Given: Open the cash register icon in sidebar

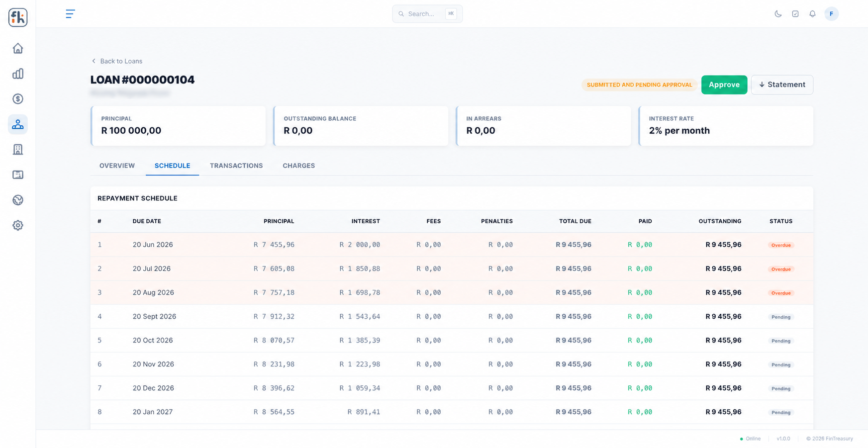Looking at the screenshot, I should click(x=18, y=175).
